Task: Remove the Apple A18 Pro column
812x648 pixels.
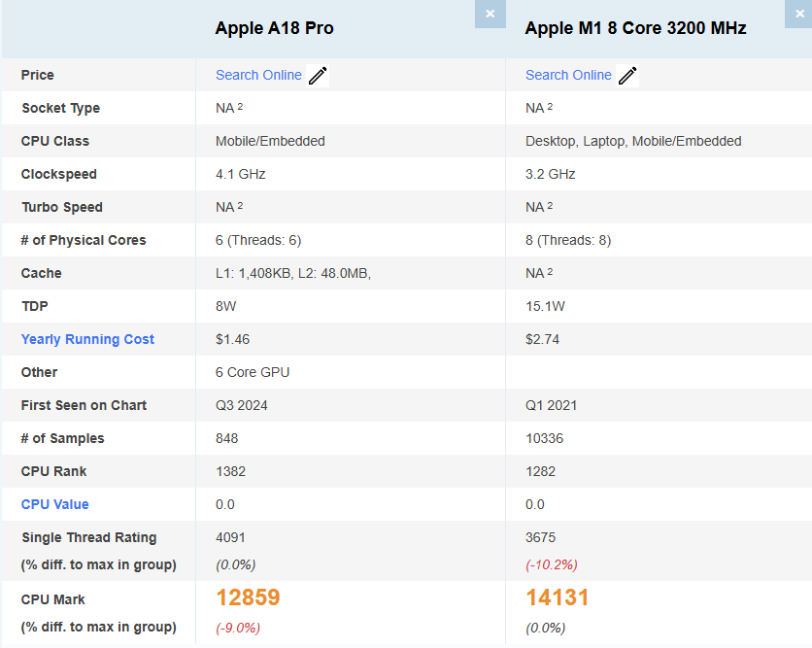Action: click(x=490, y=14)
